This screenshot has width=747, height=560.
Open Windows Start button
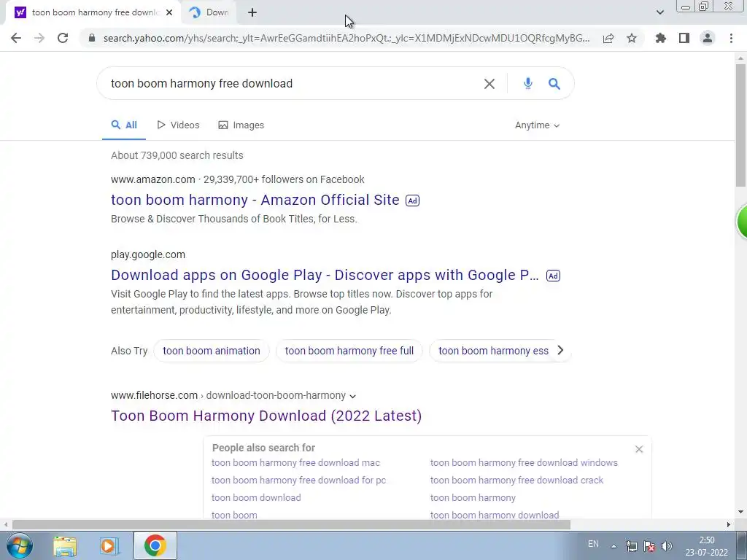click(19, 545)
